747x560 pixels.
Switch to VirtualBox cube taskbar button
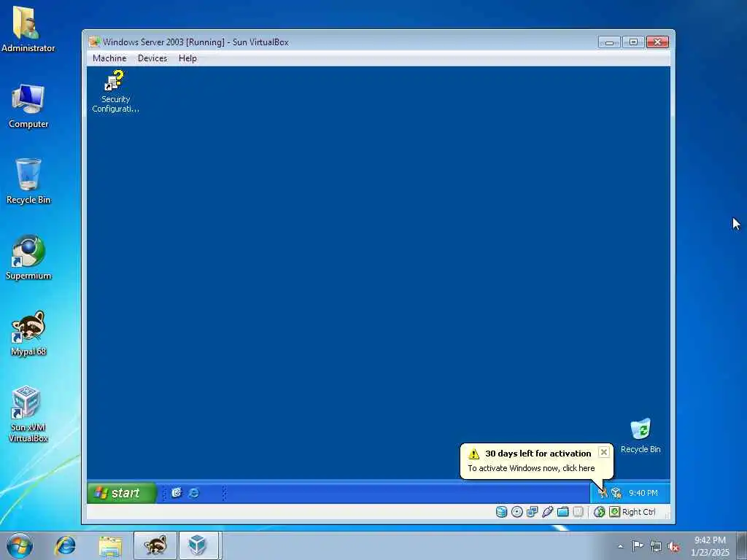(x=199, y=545)
